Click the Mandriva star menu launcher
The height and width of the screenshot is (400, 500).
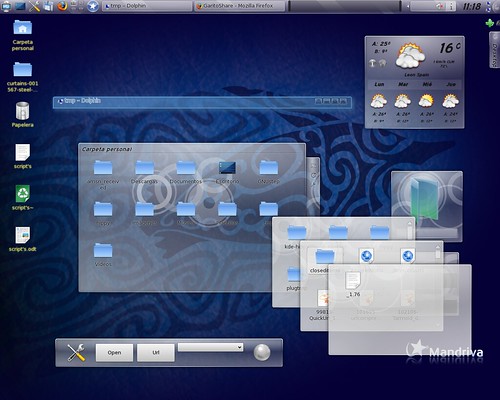click(x=93, y=6)
